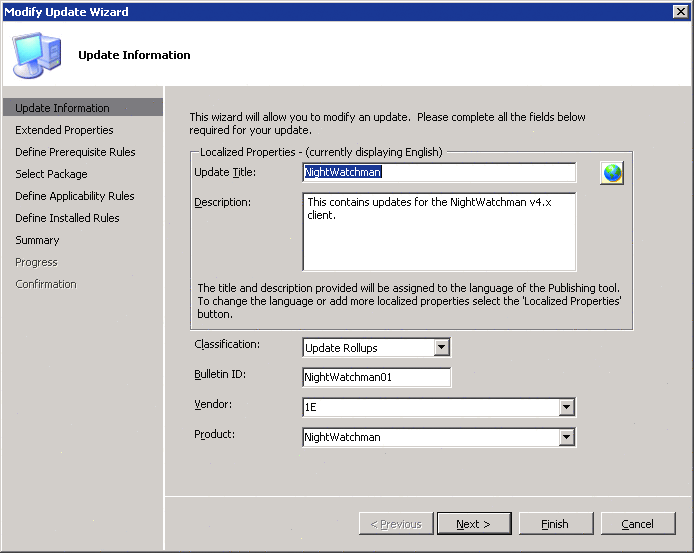Click the Update Information page heading
Screen dimensions: 694x553
(x=134, y=55)
